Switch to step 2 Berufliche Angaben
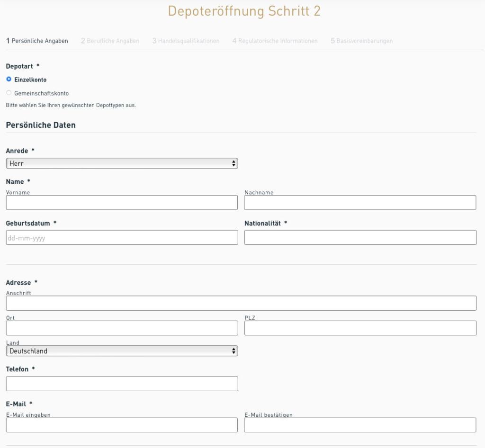Image resolution: width=485 pixels, height=448 pixels. click(110, 41)
